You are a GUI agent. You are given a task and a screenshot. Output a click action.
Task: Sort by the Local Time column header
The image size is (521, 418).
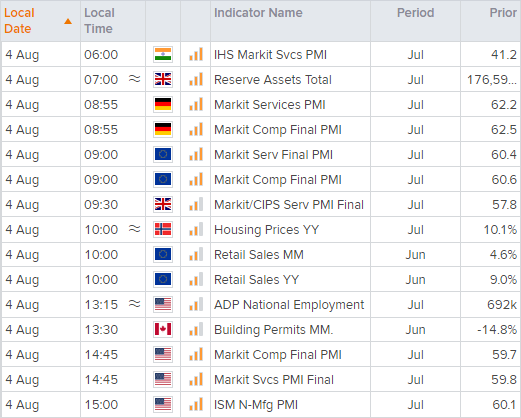[99, 21]
